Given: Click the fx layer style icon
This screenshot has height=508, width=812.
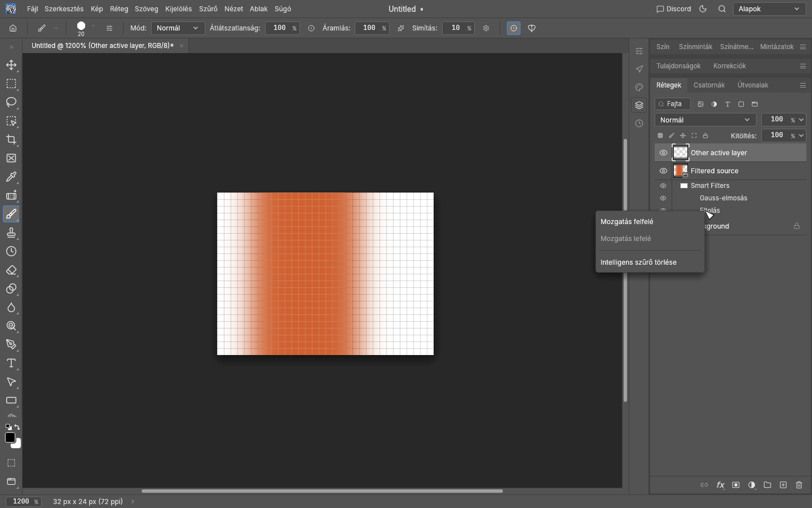Looking at the screenshot, I should click(x=720, y=485).
